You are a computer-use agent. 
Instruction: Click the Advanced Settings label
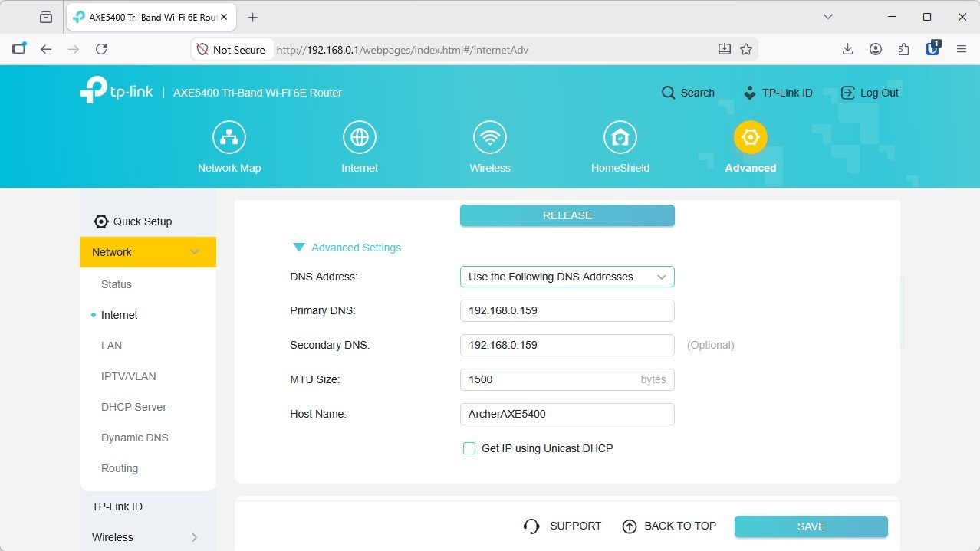tap(356, 248)
